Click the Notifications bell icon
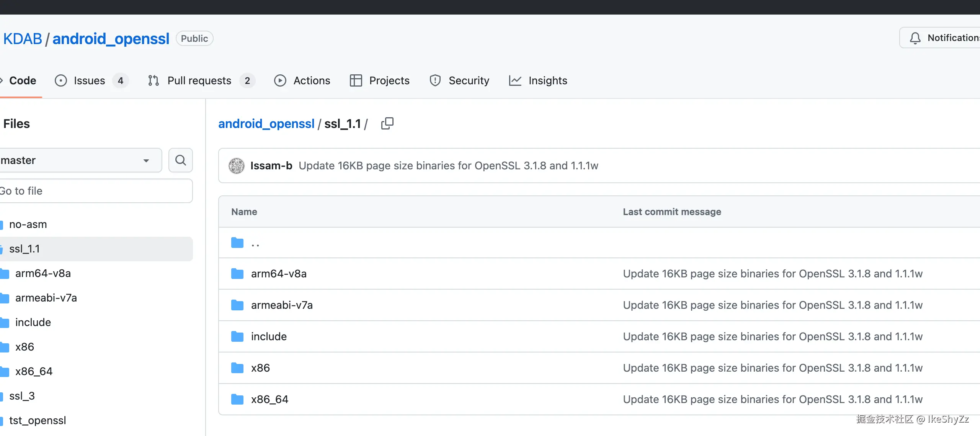 tap(915, 38)
